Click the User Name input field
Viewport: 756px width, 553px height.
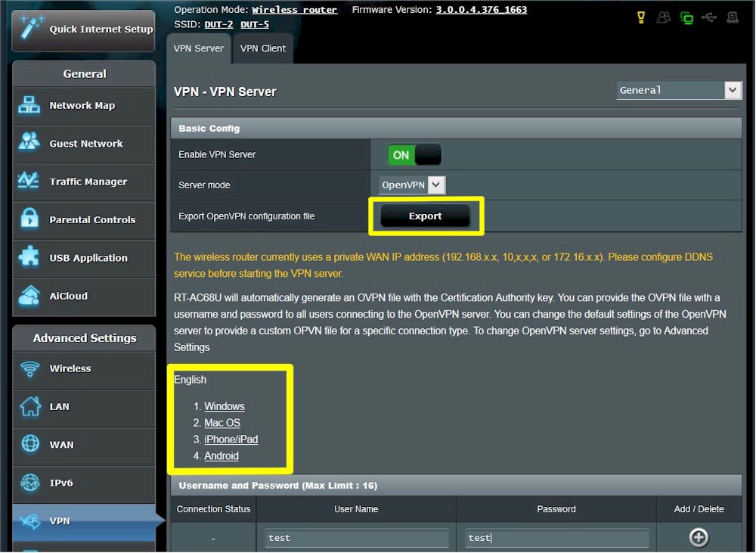coord(356,538)
